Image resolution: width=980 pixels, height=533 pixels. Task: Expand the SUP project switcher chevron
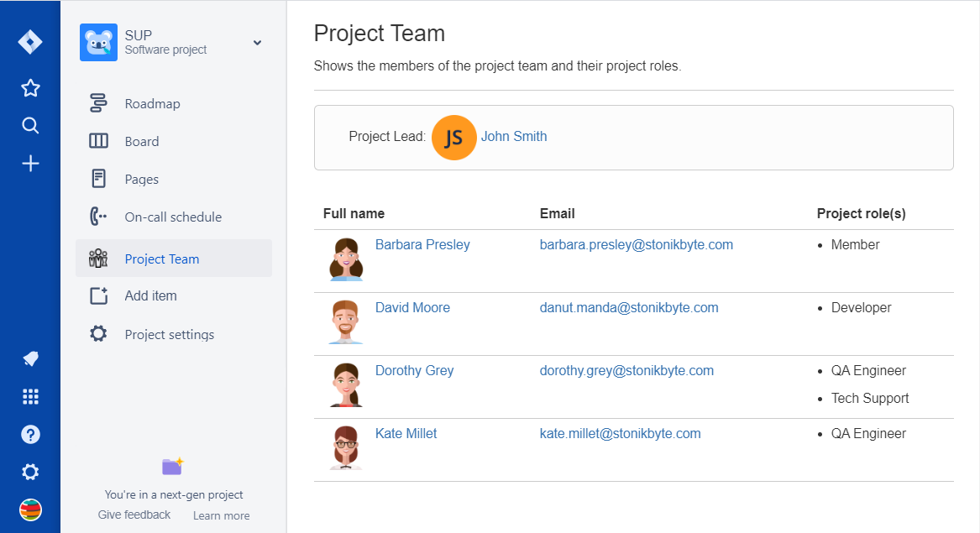(257, 43)
